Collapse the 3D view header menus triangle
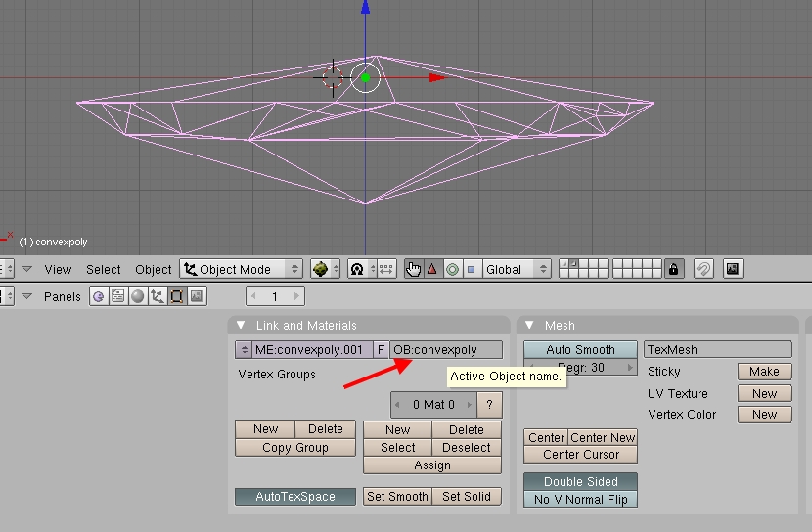Screen dimensions: 812x532 pyautogui.click(x=27, y=269)
